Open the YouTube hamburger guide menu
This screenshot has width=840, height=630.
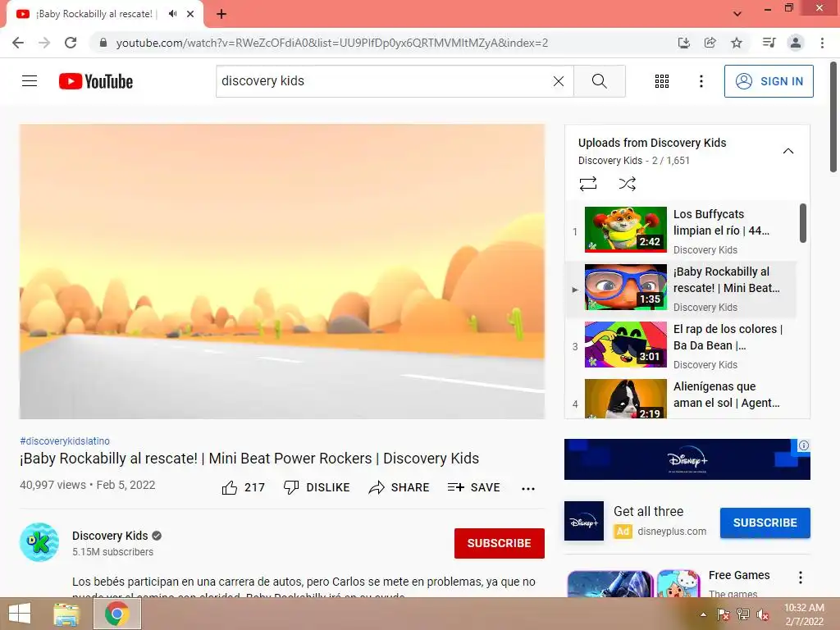pos(30,81)
